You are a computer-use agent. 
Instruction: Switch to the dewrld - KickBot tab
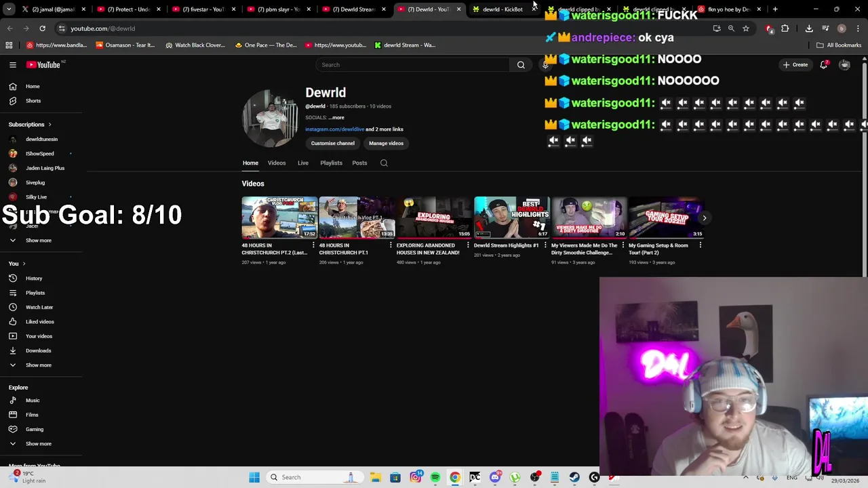coord(502,9)
